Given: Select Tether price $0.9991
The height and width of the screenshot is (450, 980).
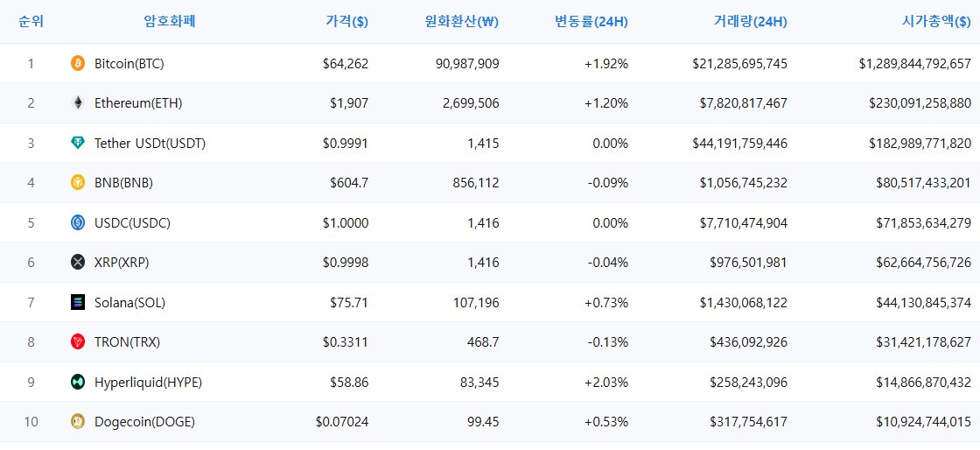Looking at the screenshot, I should click(346, 143).
